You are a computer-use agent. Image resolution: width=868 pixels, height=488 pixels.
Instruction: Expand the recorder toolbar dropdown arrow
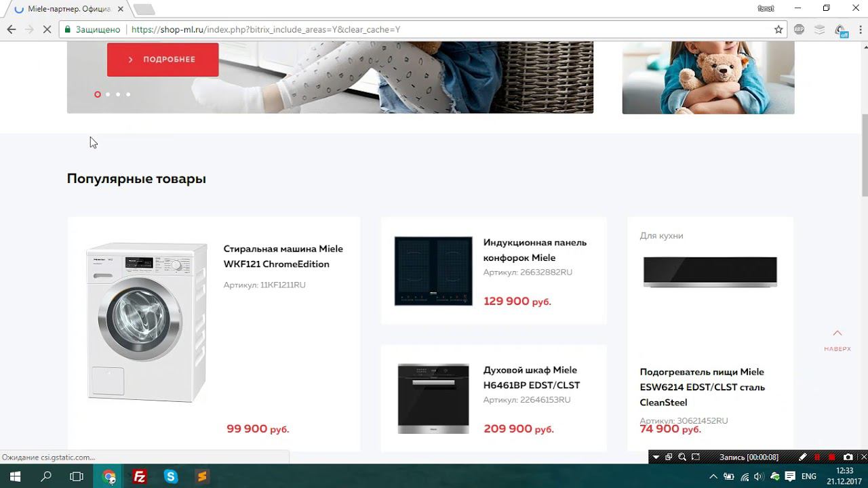tap(656, 457)
